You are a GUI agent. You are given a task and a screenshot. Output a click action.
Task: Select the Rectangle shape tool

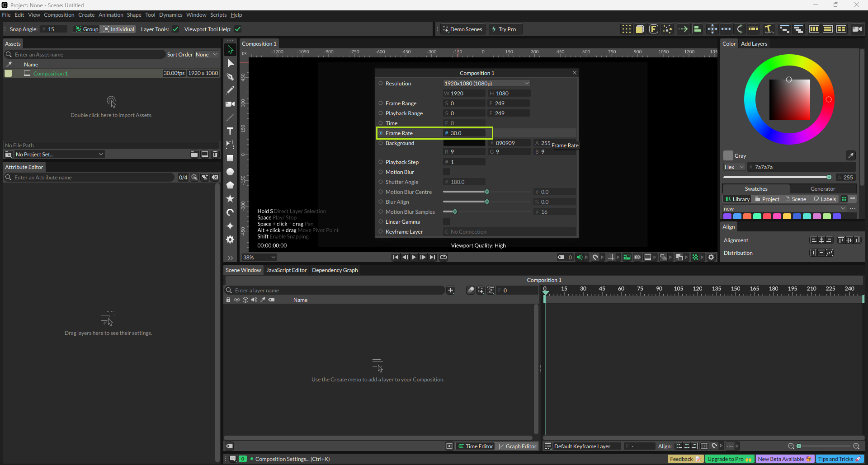[x=230, y=158]
